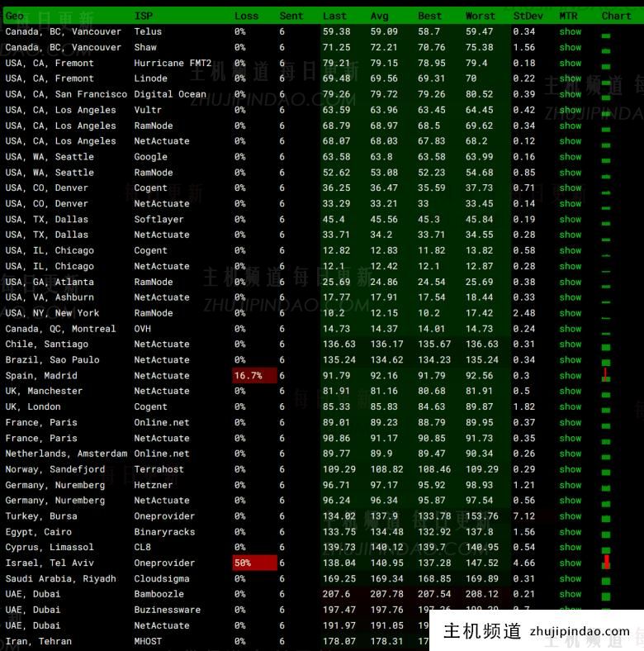Show MTR for Chicago Cogent row
Image resolution: width=644 pixels, height=651 pixels.
pos(571,251)
